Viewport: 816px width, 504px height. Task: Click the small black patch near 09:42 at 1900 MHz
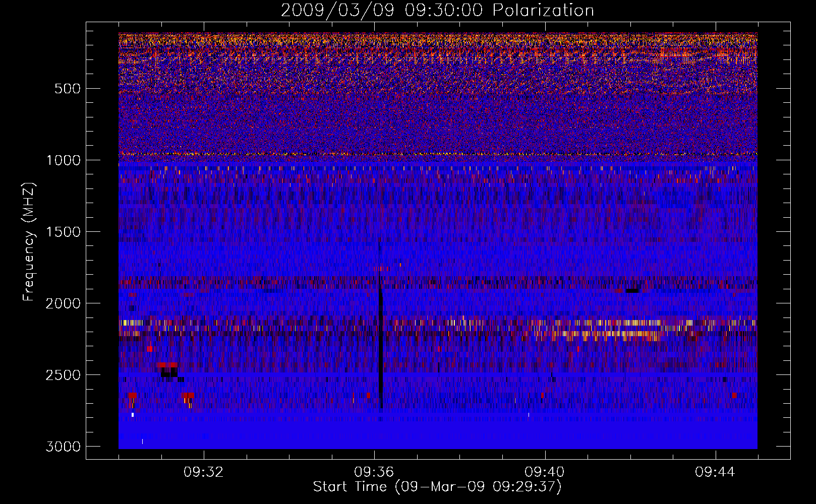coord(632,291)
